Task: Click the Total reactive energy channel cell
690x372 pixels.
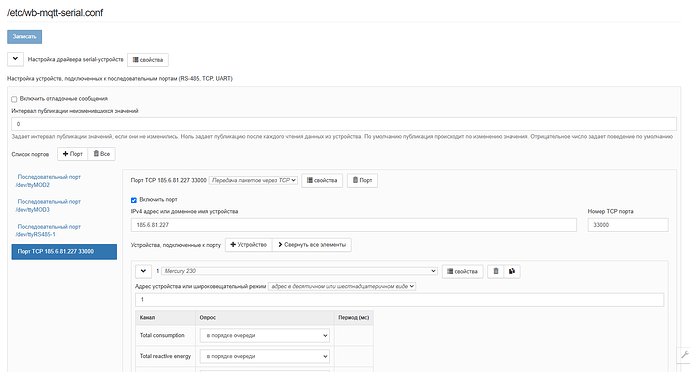Action: click(165, 356)
